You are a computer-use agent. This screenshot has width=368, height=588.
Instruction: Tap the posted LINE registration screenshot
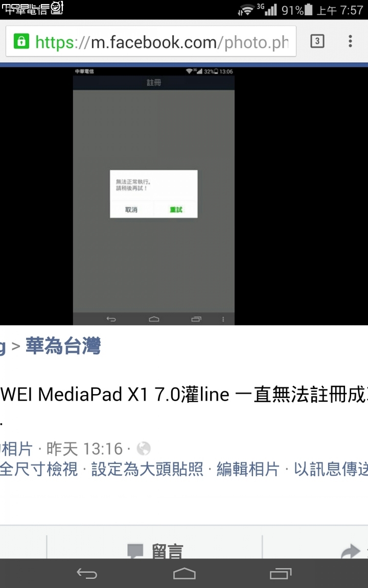pyautogui.click(x=153, y=196)
